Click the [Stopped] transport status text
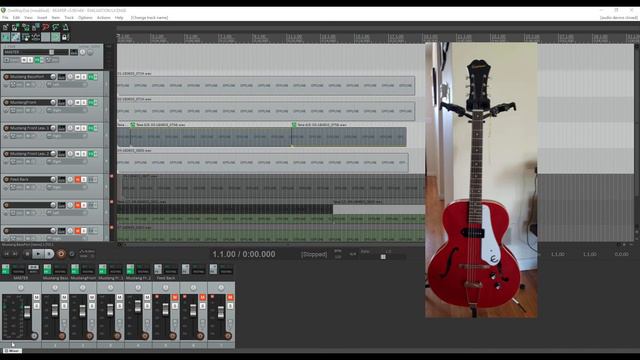640x360 pixels. (x=314, y=254)
